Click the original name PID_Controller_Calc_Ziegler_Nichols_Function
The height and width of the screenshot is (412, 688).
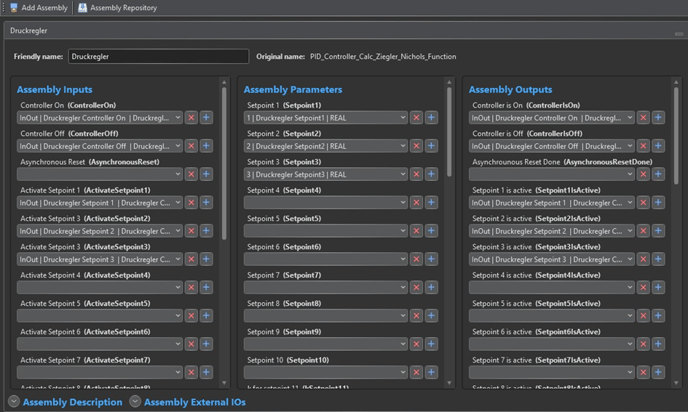(383, 56)
